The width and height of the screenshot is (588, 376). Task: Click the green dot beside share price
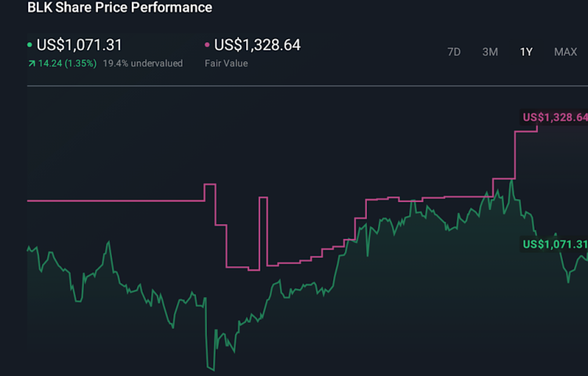(x=30, y=45)
